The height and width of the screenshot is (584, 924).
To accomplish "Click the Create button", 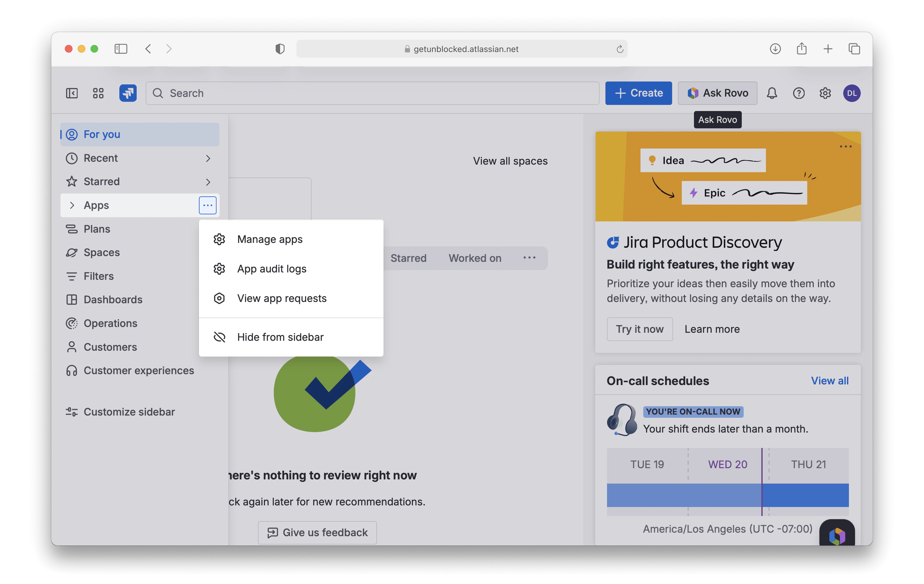I will (x=638, y=93).
